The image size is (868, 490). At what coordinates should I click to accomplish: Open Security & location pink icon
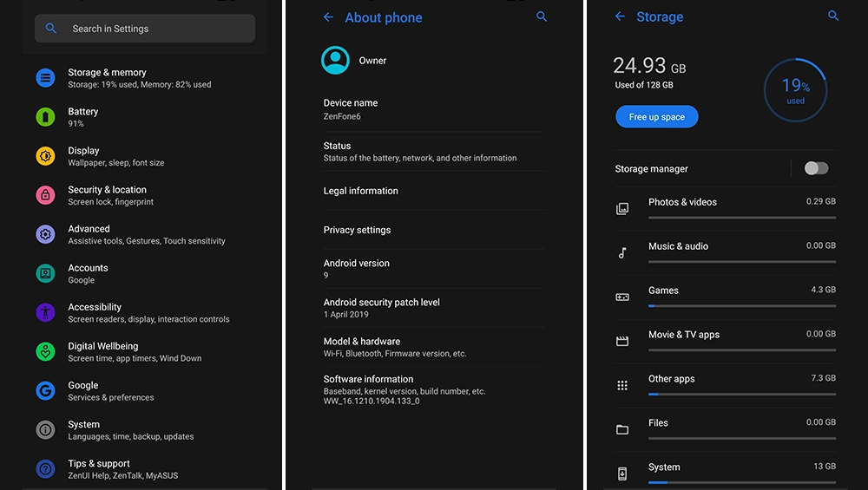[x=45, y=195]
